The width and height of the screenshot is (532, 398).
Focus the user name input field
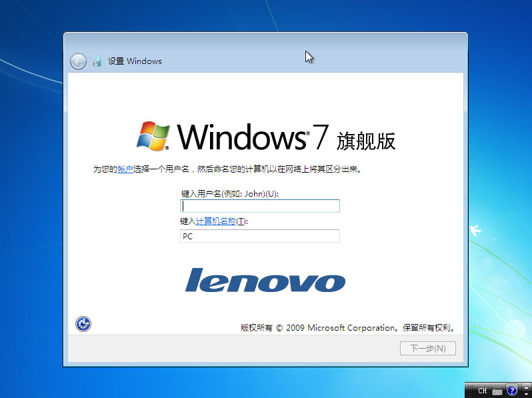(259, 206)
